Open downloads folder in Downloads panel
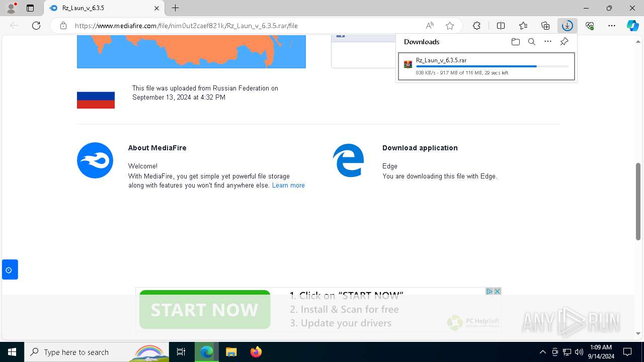The width and height of the screenshot is (644, 362). click(515, 42)
